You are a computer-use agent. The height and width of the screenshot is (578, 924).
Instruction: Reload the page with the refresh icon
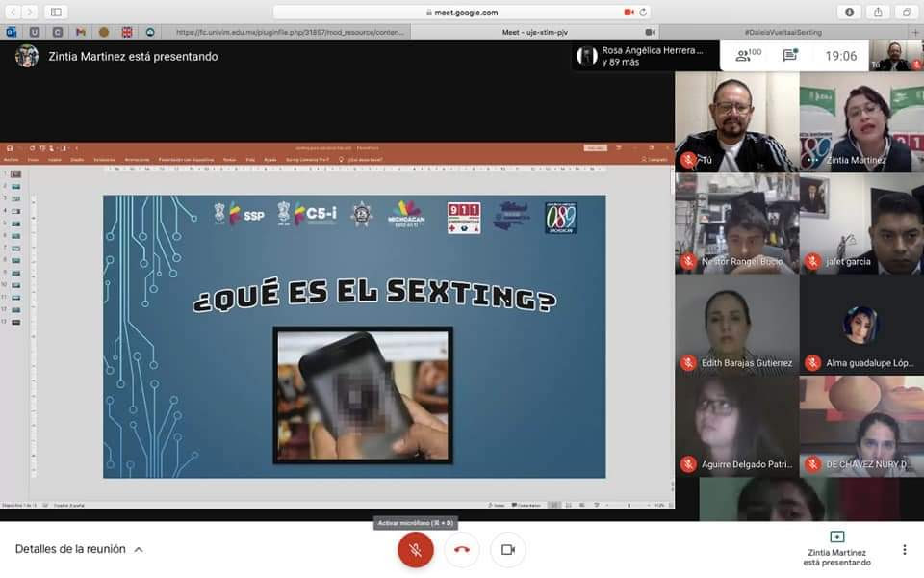pyautogui.click(x=643, y=12)
